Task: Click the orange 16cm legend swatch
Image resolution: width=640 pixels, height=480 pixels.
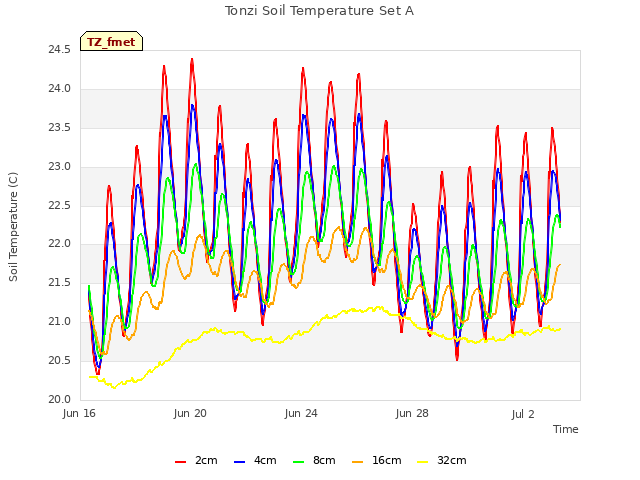Action: click(x=358, y=462)
